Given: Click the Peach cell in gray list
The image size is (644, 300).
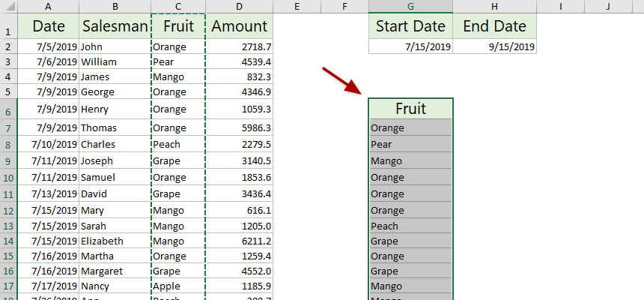Looking at the screenshot, I should (410, 226).
